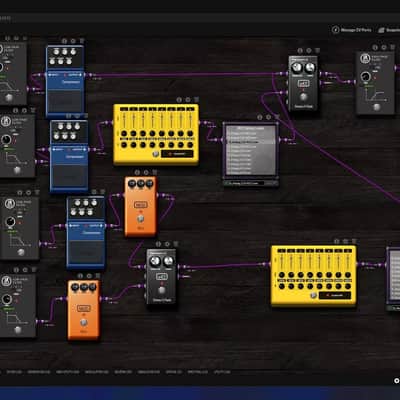Click the Manage CV Ports button
400x400 pixels.
[352, 30]
